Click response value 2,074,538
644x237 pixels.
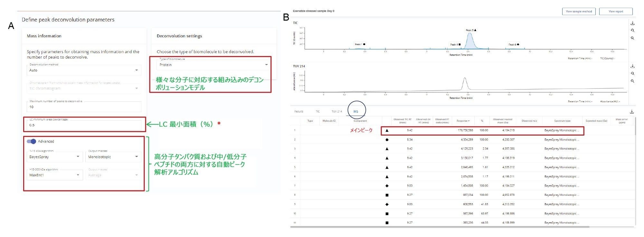(467, 176)
